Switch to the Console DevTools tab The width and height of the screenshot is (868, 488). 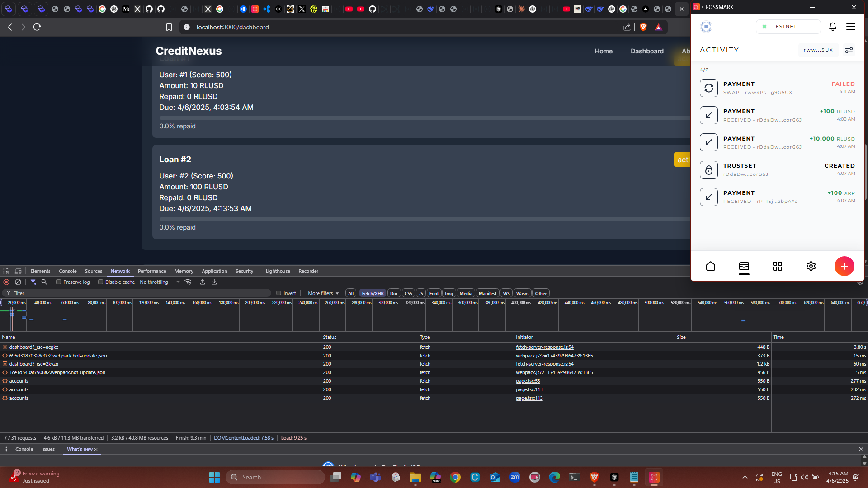[x=67, y=271]
